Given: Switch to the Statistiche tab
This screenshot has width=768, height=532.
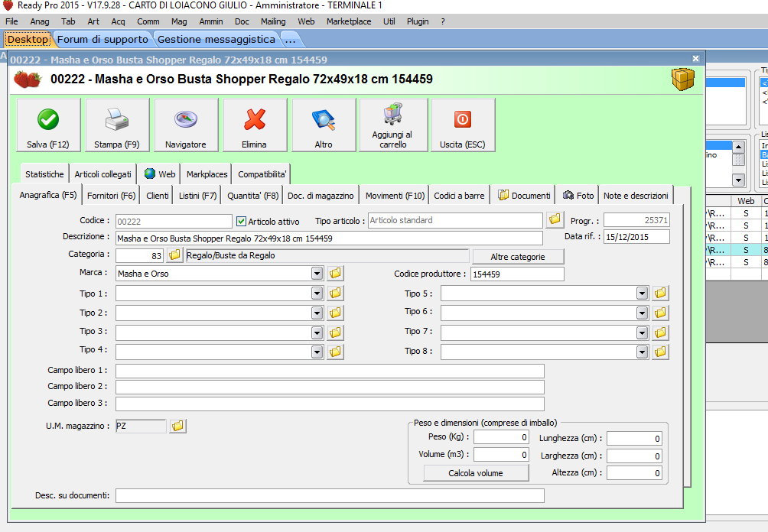Looking at the screenshot, I should pyautogui.click(x=44, y=174).
